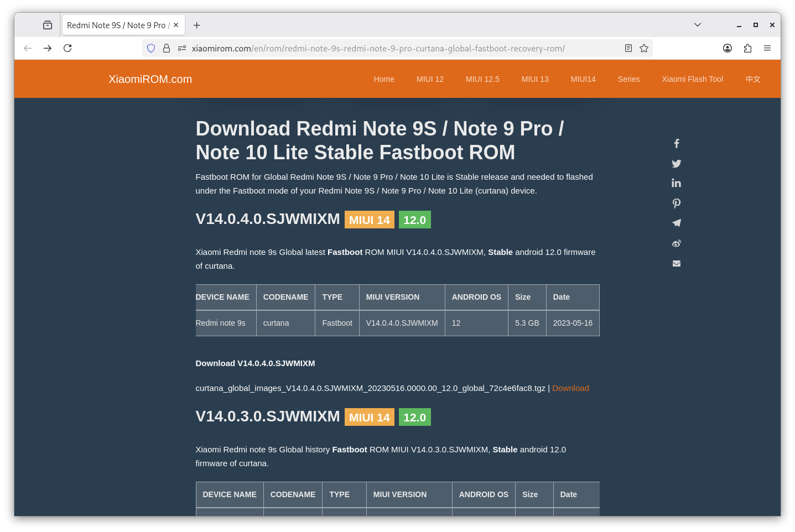The height and width of the screenshot is (532, 795).
Task: Bookmark this page with the star
Action: (644, 48)
